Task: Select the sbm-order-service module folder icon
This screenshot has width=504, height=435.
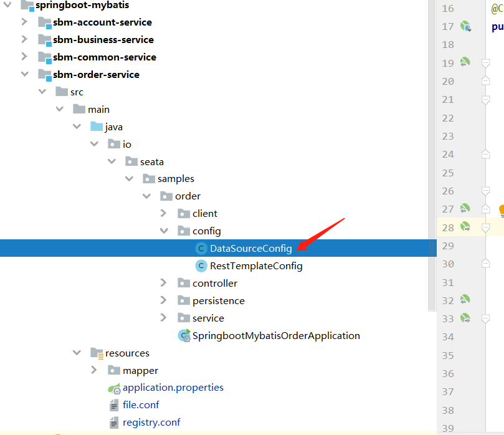Action: pyautogui.click(x=45, y=75)
